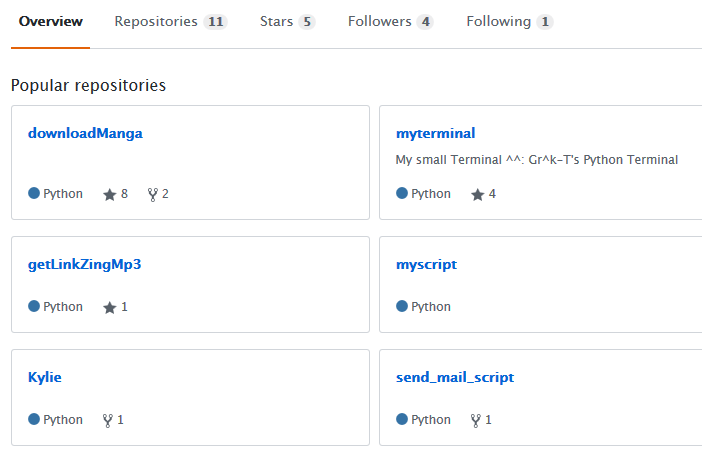Click the fork icon on Kylie card
This screenshot has width=702, height=465.
coord(107,420)
